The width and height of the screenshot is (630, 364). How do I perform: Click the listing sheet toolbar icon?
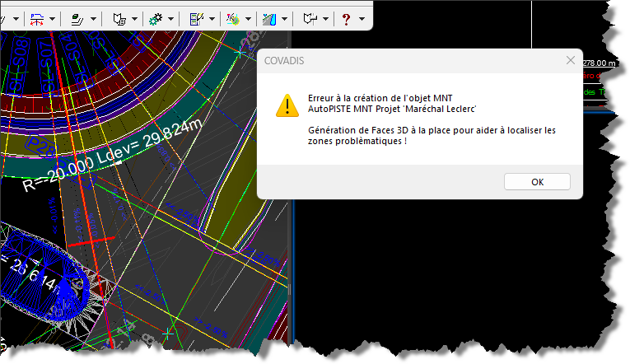click(119, 19)
